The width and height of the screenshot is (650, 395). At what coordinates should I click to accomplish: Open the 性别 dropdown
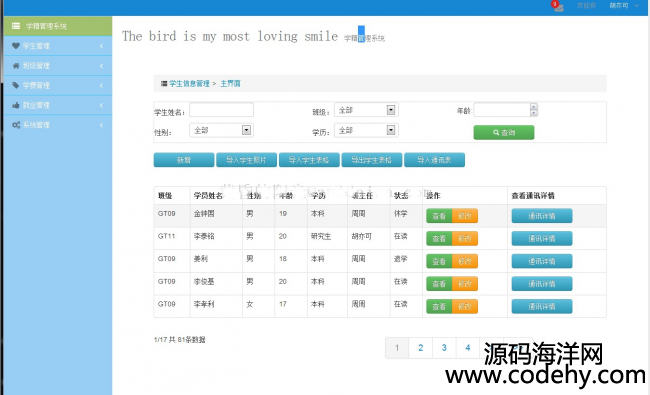pyautogui.click(x=221, y=131)
